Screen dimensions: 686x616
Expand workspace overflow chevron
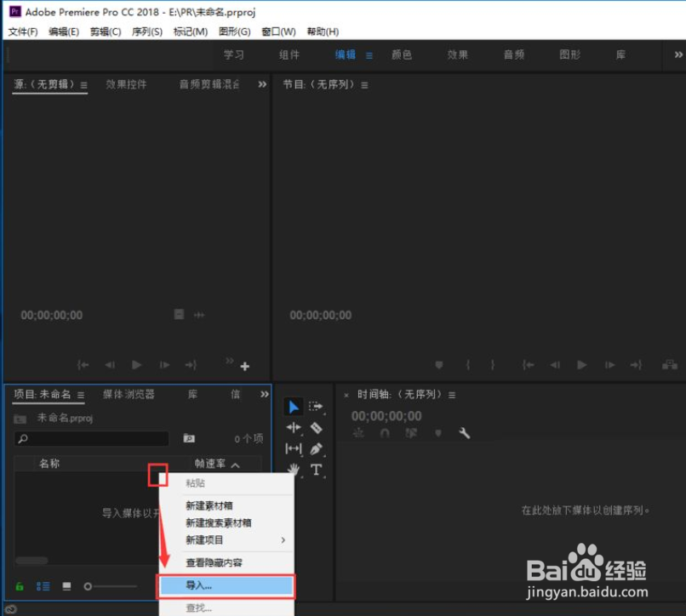point(678,54)
